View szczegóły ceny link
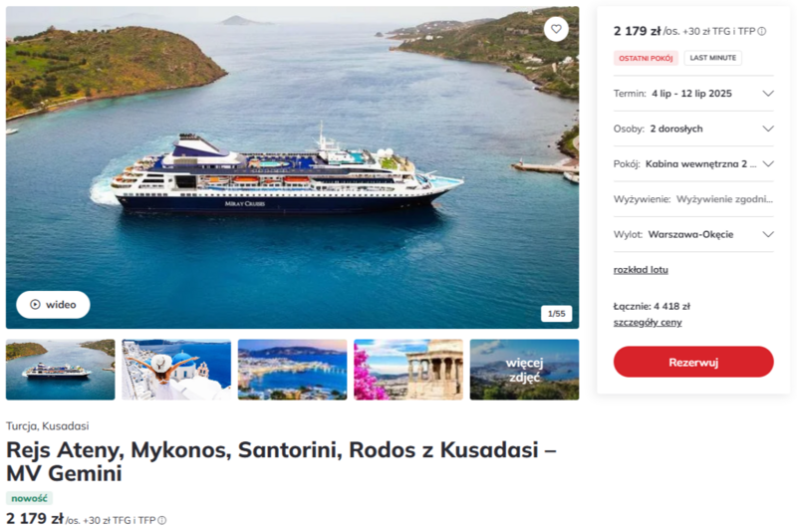 (x=648, y=323)
